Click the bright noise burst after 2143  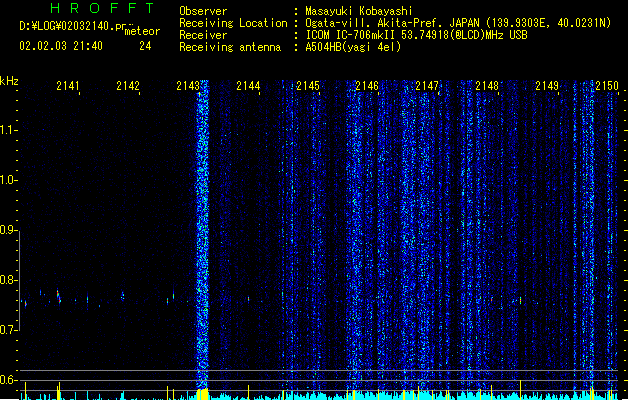point(203,233)
